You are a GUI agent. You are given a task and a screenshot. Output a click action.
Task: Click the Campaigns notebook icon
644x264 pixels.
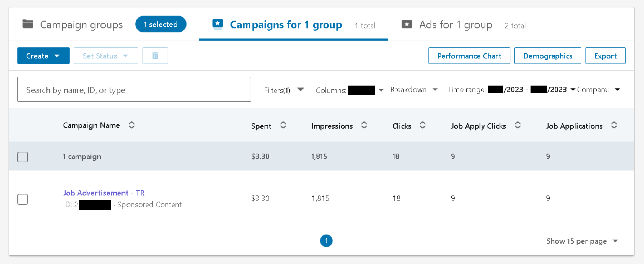click(218, 24)
